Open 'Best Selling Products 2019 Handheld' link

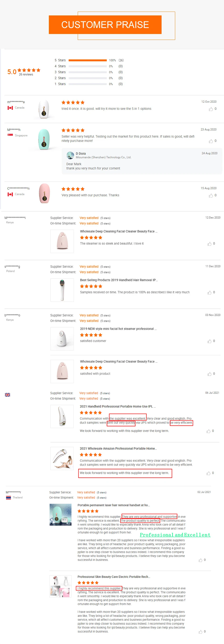tap(119, 280)
